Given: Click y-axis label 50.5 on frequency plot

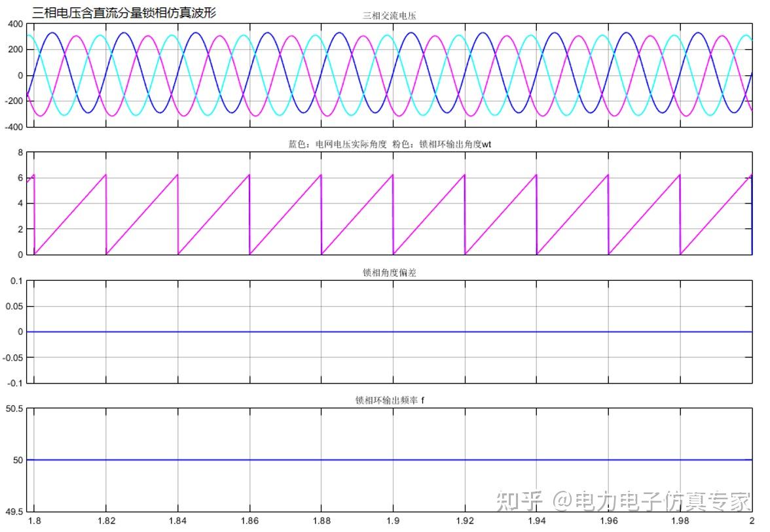Looking at the screenshot, I should click(14, 409).
